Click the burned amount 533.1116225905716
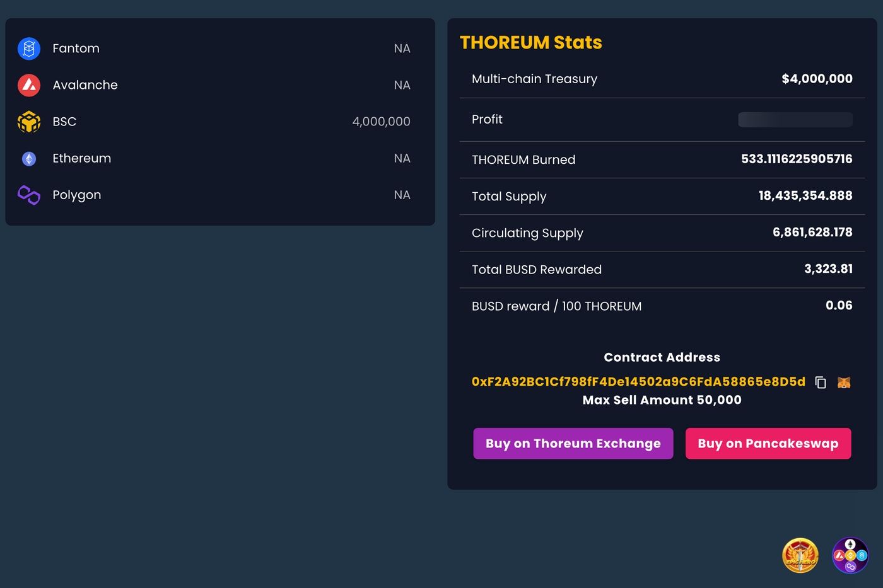The width and height of the screenshot is (883, 588). [797, 159]
